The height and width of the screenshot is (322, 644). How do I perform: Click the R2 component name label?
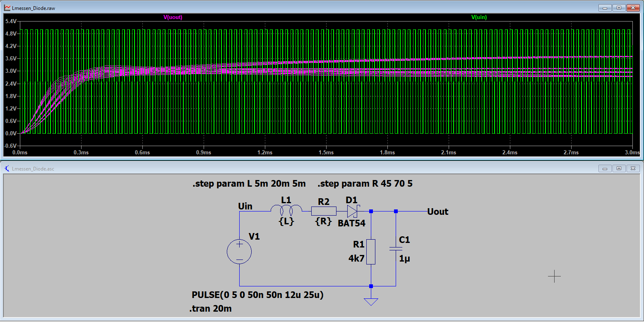pyautogui.click(x=324, y=202)
